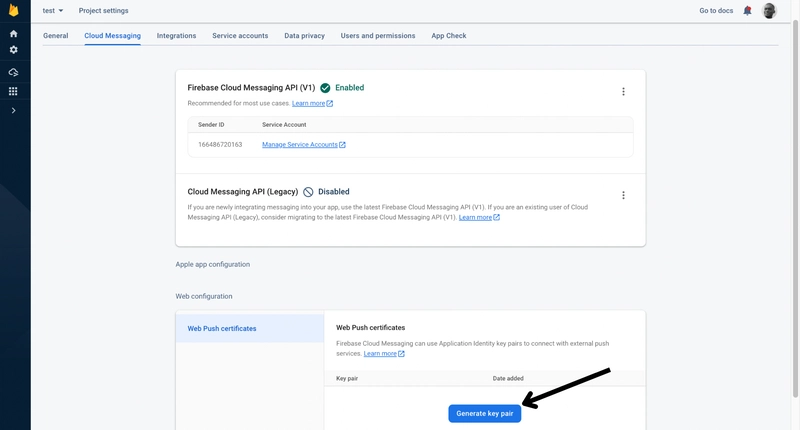Click the Service Account column header
Screen dimensions: 800x430
284,125
